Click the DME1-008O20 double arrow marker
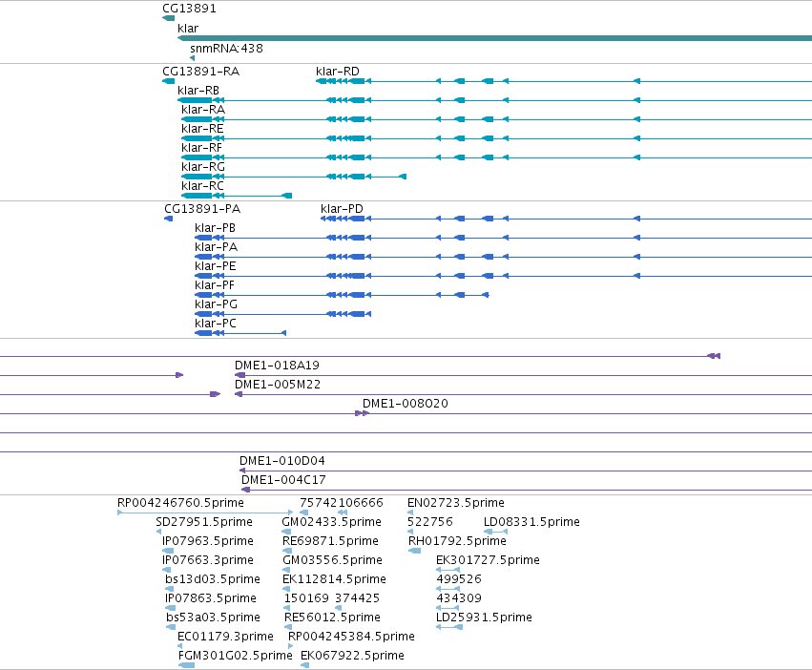 (x=362, y=413)
